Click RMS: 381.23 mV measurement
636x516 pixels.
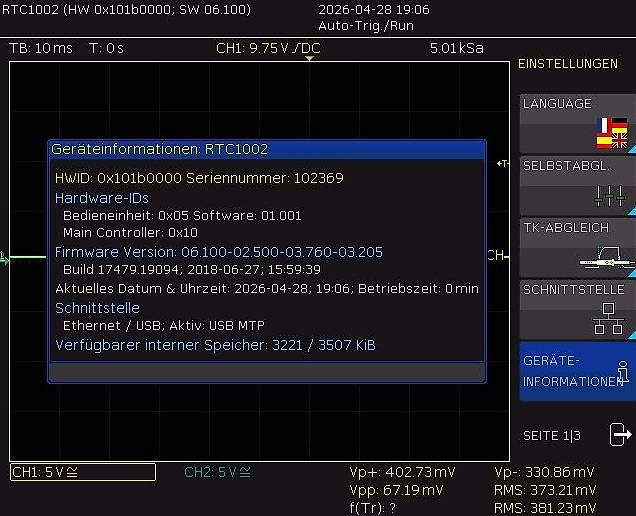(545, 508)
